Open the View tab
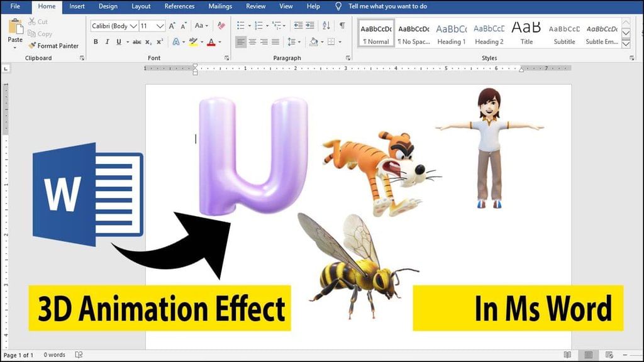Image resolution: width=644 pixels, height=362 pixels. (286, 6)
